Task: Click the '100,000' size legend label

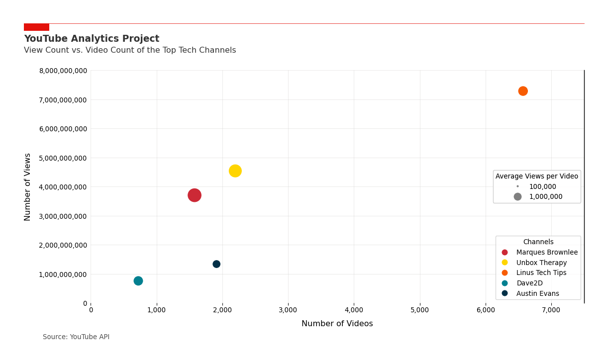Action: pos(543,187)
